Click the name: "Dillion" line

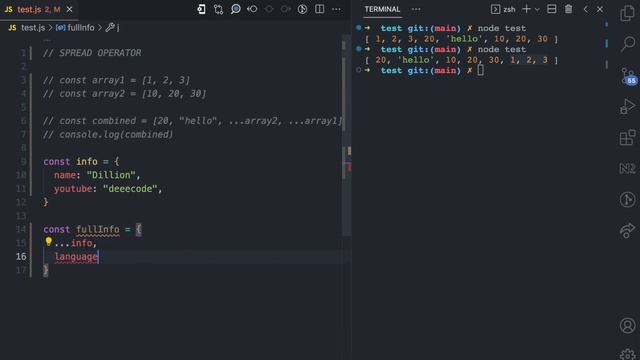pos(97,175)
